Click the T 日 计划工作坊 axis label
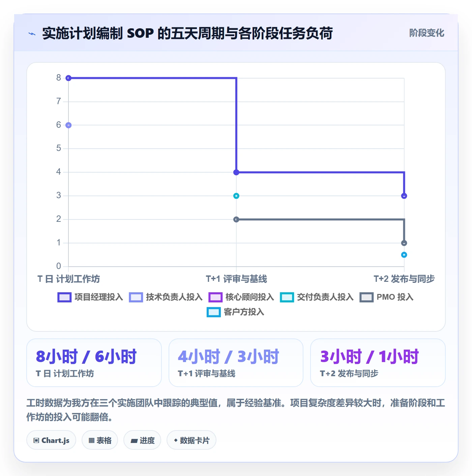Screen dimensions: 472x476 coord(68,279)
